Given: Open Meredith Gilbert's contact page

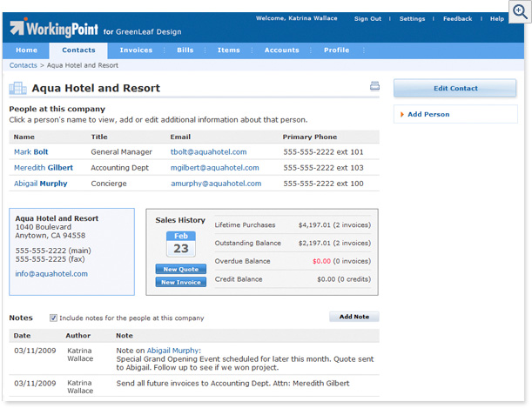Looking at the screenshot, I should 44,168.
